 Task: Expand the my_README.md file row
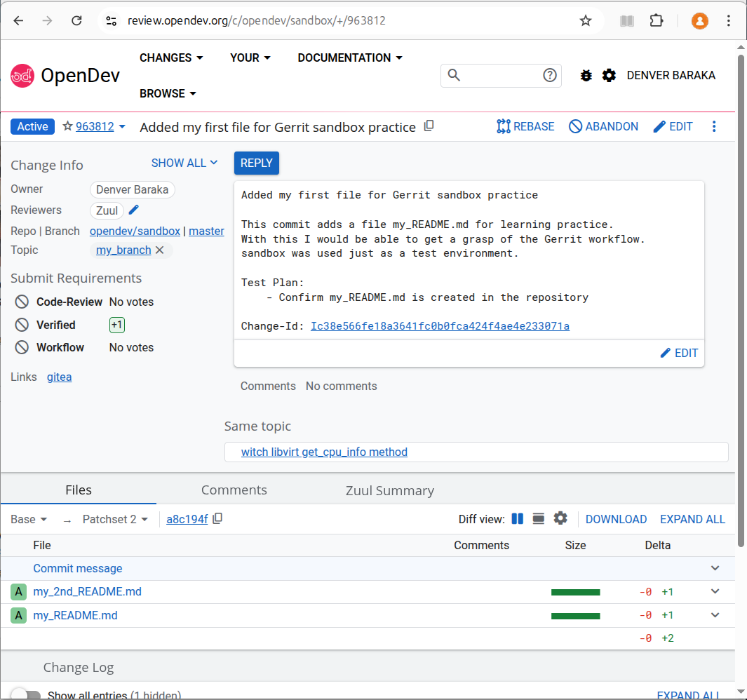(x=715, y=615)
